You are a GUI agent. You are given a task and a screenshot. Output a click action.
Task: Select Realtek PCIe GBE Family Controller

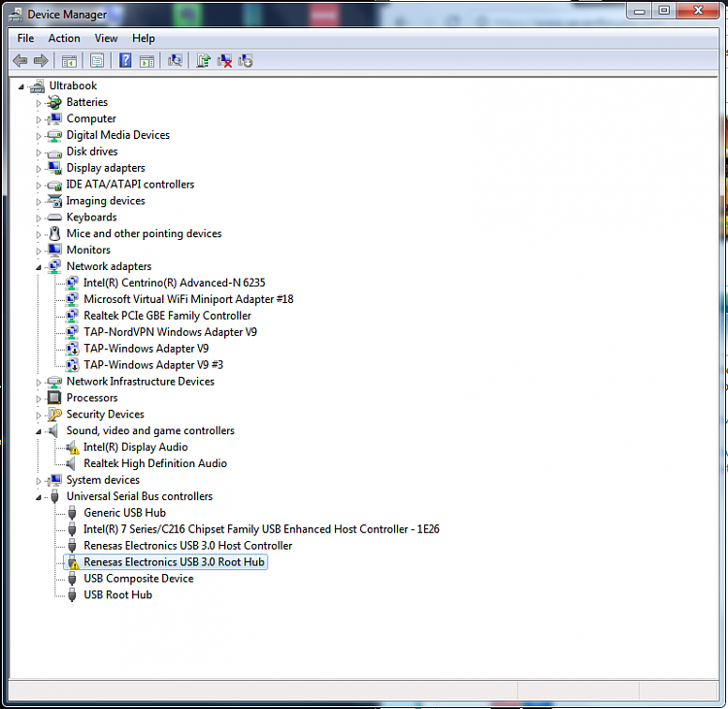[x=167, y=316]
